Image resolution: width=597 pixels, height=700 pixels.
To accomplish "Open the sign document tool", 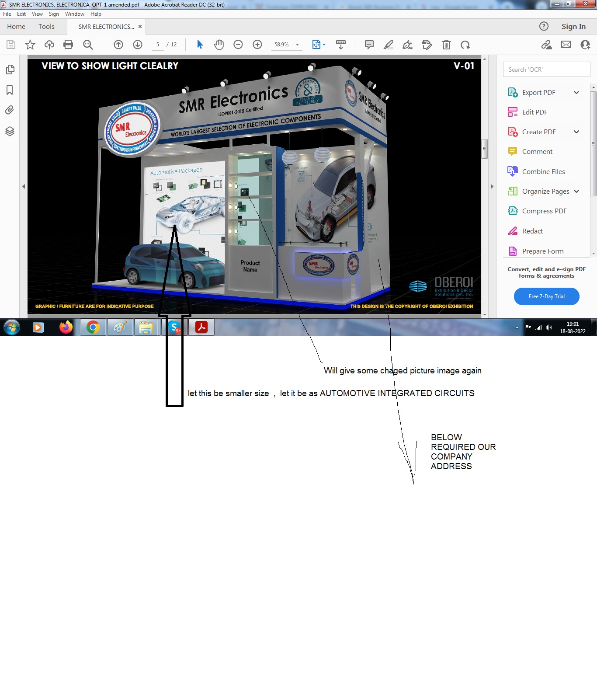I will (408, 45).
